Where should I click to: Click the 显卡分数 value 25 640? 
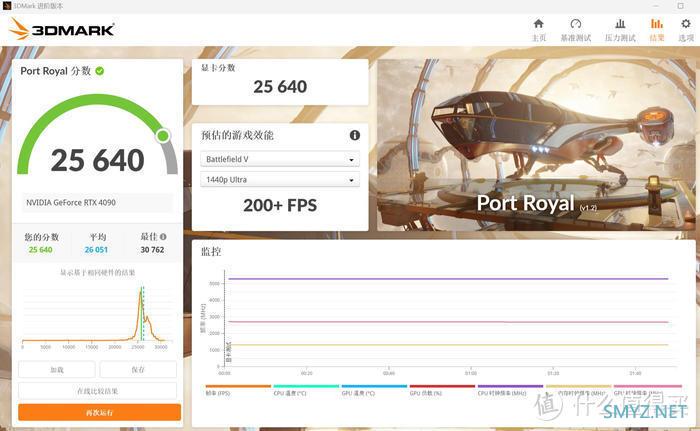click(280, 87)
